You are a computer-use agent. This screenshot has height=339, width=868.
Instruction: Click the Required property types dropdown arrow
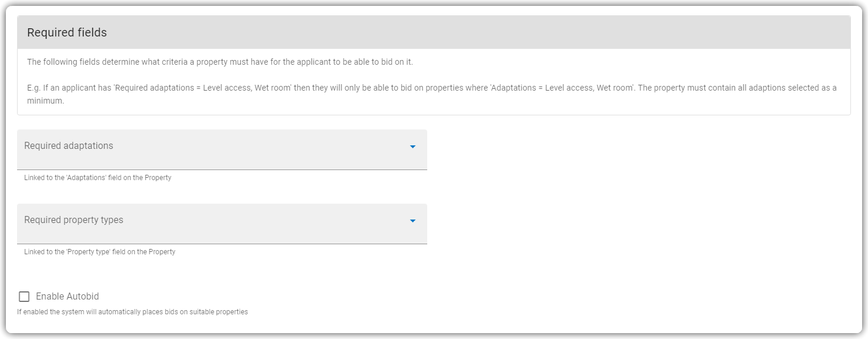413,221
